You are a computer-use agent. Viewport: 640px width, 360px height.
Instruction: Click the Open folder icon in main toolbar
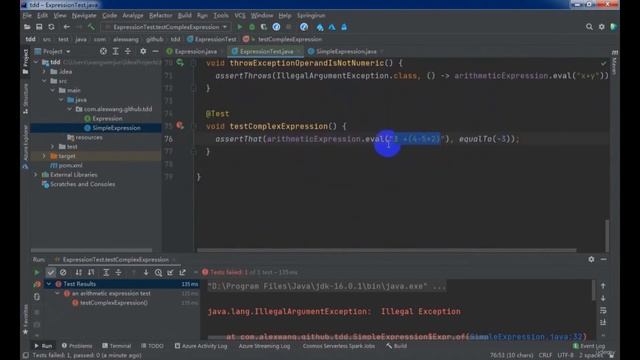(27, 27)
